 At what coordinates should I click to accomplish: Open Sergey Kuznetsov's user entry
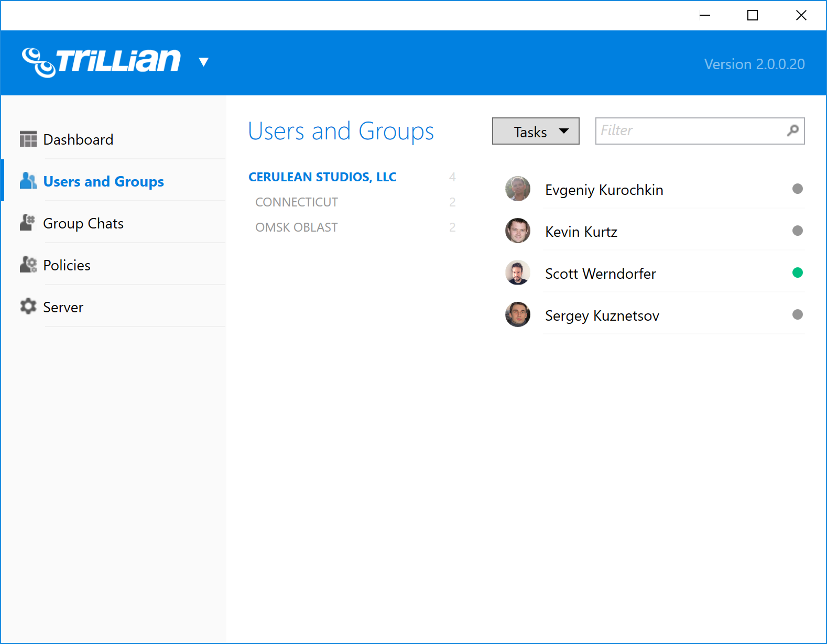[x=602, y=316]
